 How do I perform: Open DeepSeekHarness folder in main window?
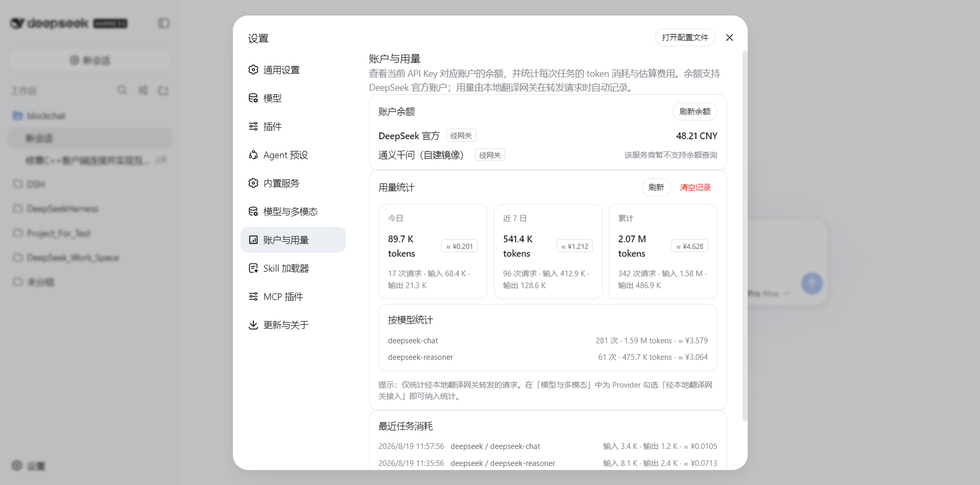[x=91, y=209]
